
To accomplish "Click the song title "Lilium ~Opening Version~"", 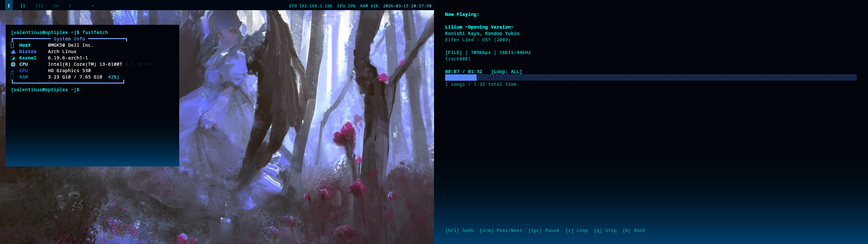I will tap(479, 27).
